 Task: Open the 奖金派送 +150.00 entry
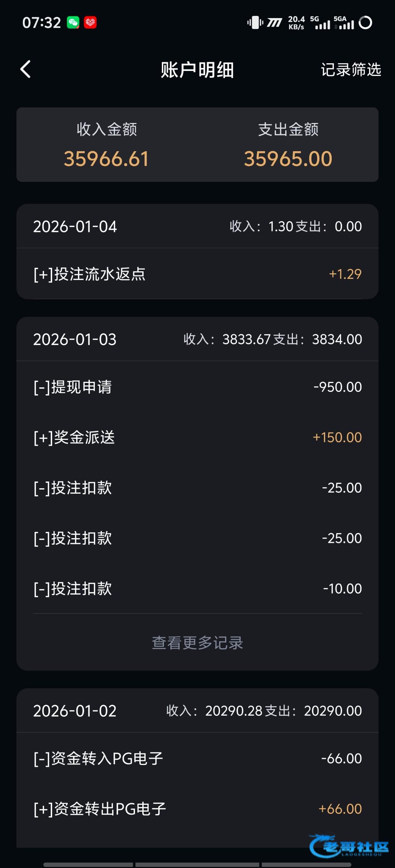(x=197, y=437)
